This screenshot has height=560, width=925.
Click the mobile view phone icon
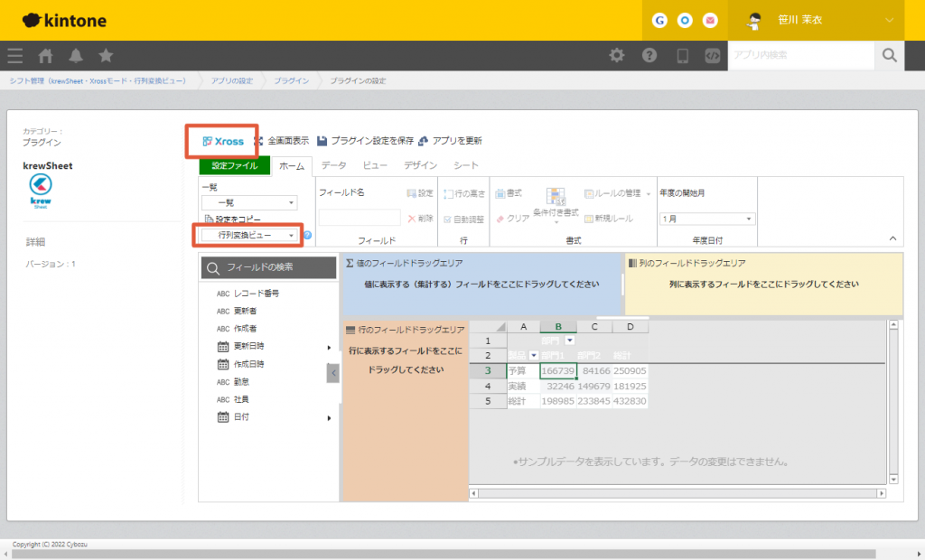pos(683,55)
